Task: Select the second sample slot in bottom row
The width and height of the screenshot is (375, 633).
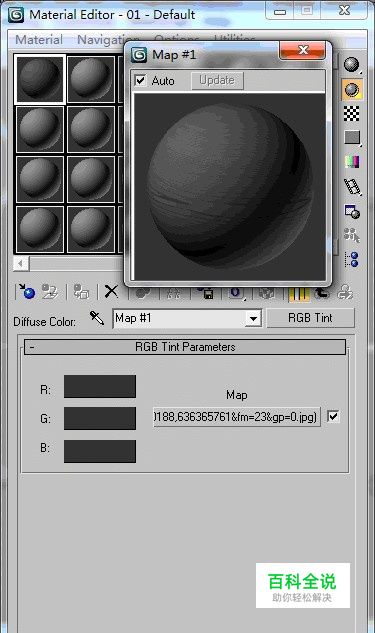Action: (x=91, y=229)
